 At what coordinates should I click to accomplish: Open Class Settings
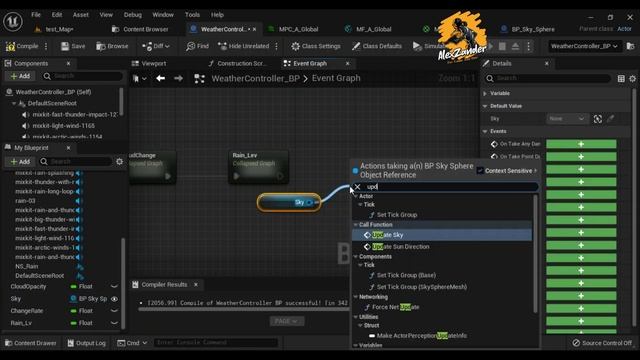tap(316, 46)
